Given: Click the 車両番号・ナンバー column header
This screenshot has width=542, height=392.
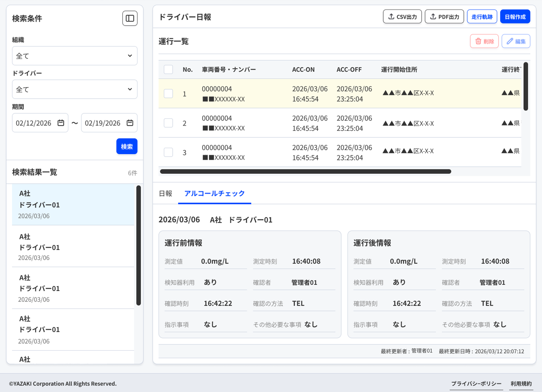Looking at the screenshot, I should (229, 70).
